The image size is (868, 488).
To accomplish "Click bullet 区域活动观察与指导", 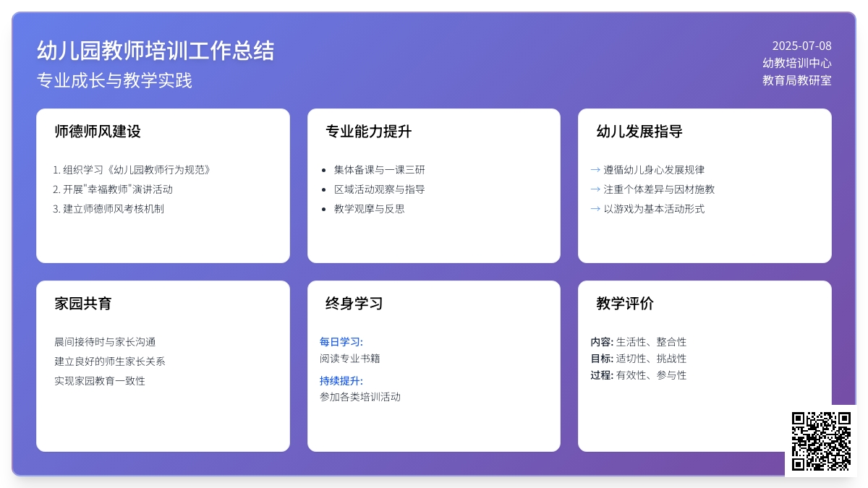I will pos(380,189).
